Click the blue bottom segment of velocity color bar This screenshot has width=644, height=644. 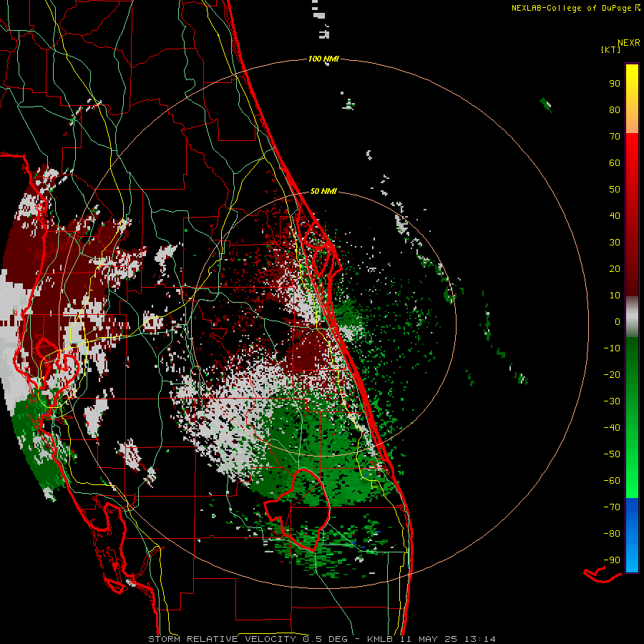632,535
